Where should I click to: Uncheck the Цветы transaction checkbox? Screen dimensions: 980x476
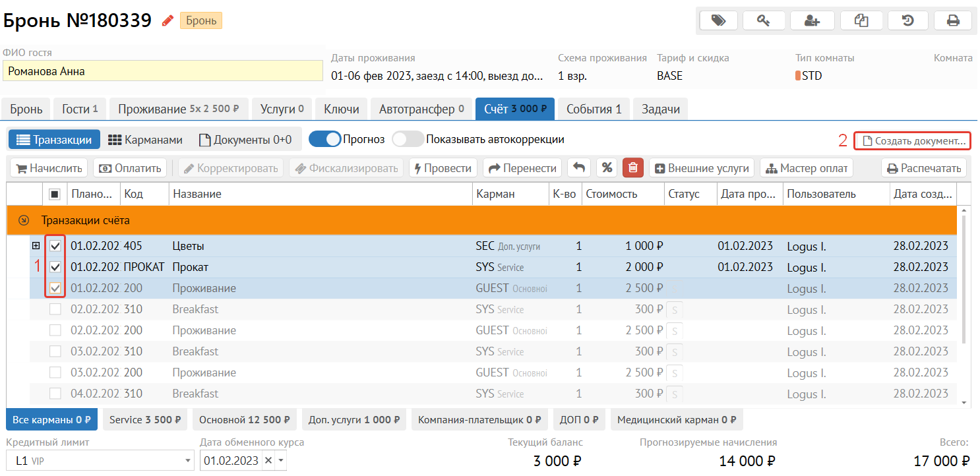pyautogui.click(x=55, y=246)
